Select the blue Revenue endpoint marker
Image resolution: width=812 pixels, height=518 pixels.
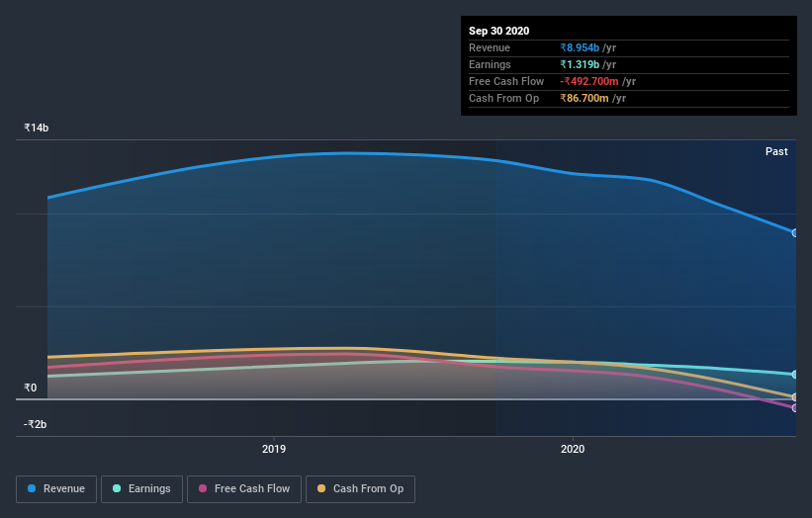coord(795,233)
